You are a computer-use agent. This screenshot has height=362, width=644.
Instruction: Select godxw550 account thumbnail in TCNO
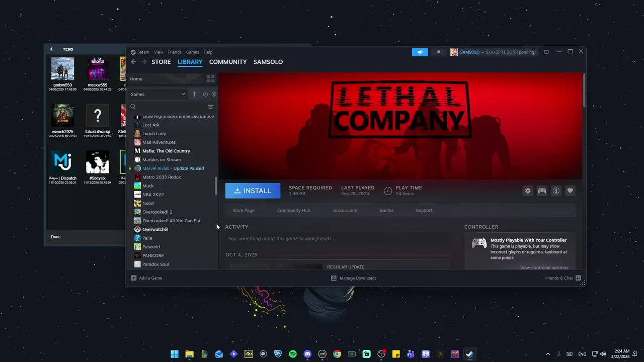(62, 69)
